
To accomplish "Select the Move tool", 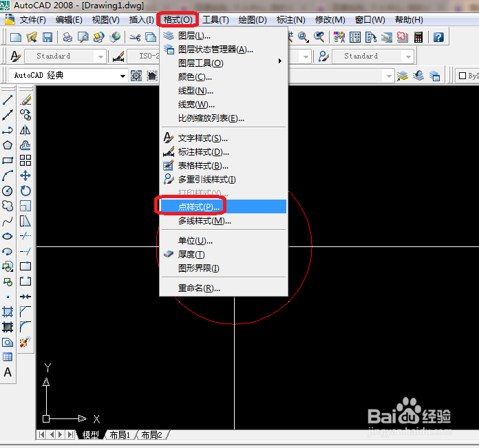I will (x=25, y=175).
